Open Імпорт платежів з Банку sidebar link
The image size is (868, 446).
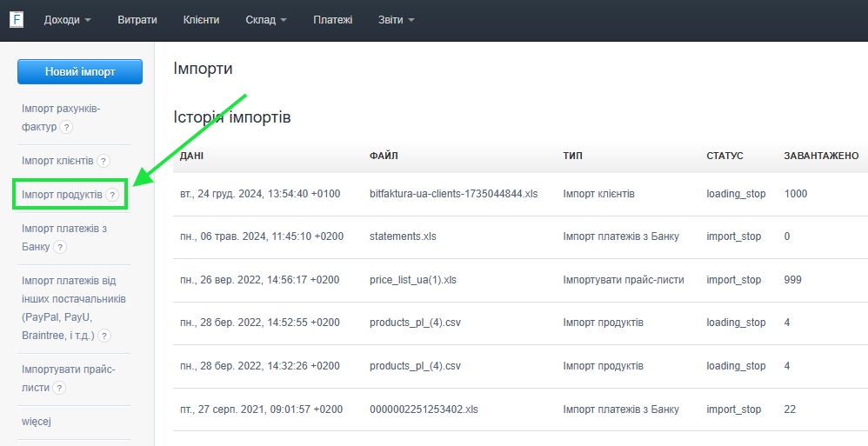tap(64, 229)
